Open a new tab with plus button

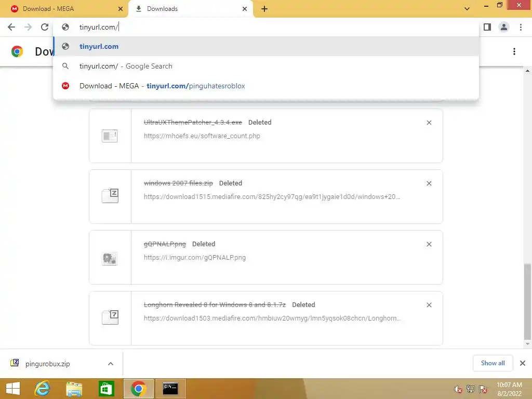pyautogui.click(x=264, y=9)
